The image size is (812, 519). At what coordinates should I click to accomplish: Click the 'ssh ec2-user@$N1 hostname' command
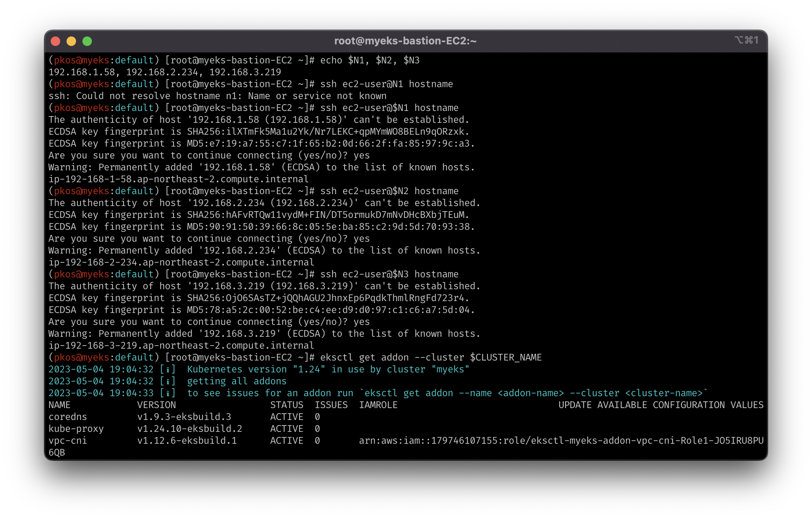pos(389,108)
